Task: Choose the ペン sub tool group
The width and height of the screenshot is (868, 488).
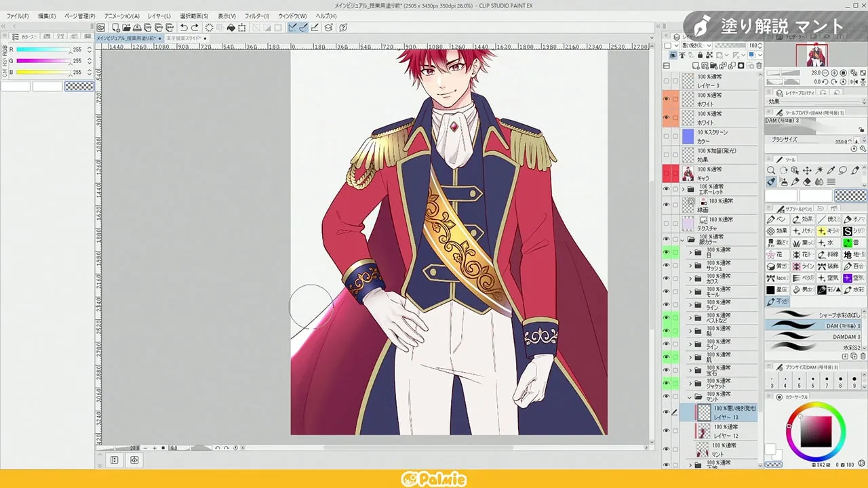Action: [775, 220]
